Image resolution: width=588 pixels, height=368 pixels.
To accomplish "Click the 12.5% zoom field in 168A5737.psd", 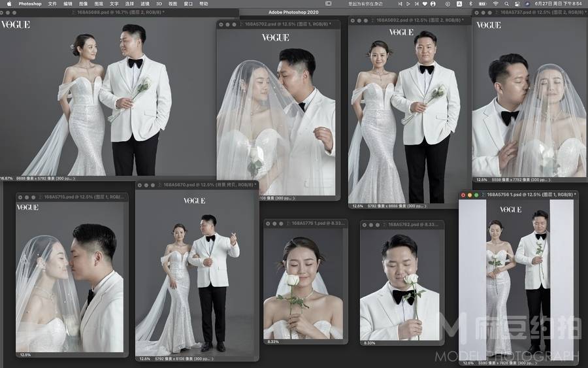I will 482,180.
